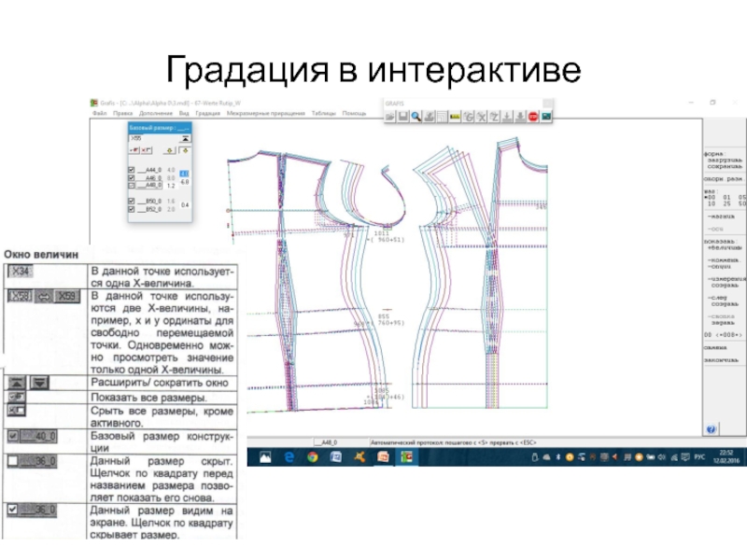
Task: Open the Межразмерные приращения menu
Action: click(x=266, y=113)
